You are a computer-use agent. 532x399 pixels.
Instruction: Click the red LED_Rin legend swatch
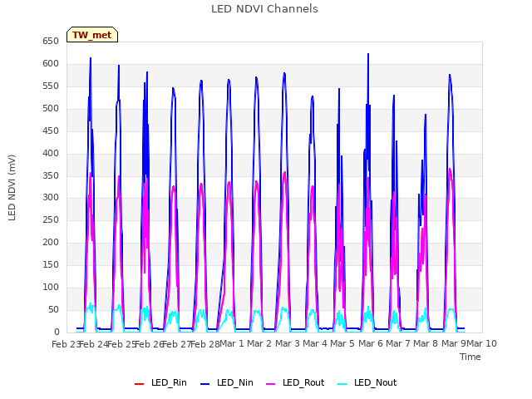[x=139, y=384]
